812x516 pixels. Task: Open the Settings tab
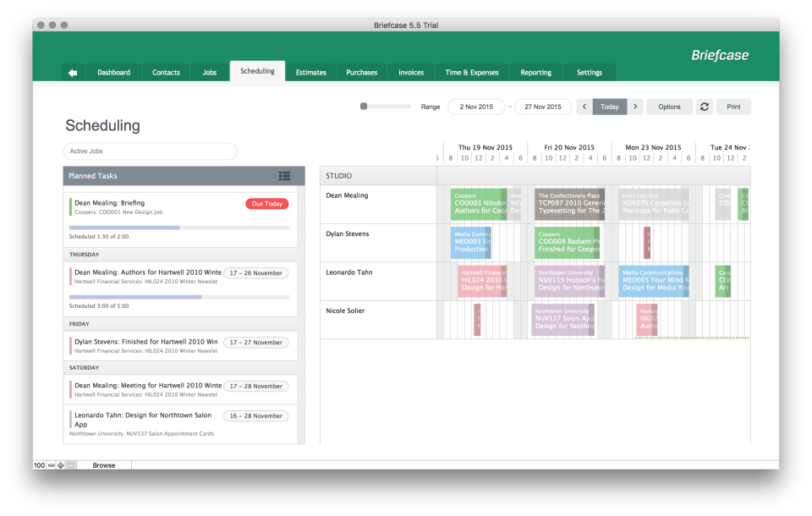click(590, 73)
